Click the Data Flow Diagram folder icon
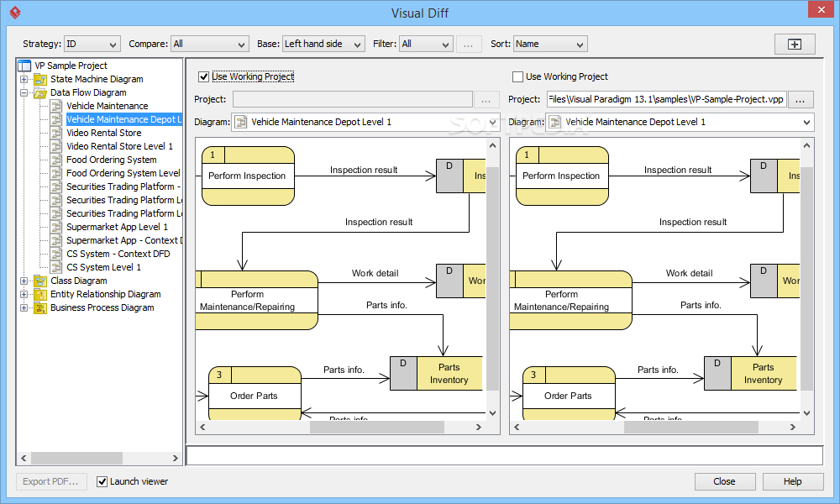840x504 pixels. point(40,92)
